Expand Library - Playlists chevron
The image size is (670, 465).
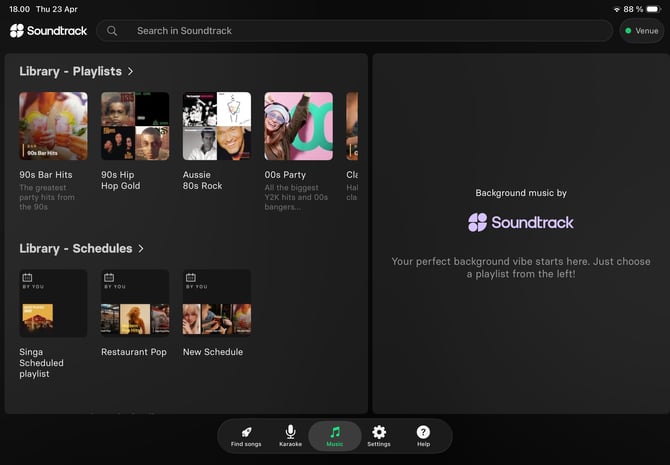click(x=131, y=72)
